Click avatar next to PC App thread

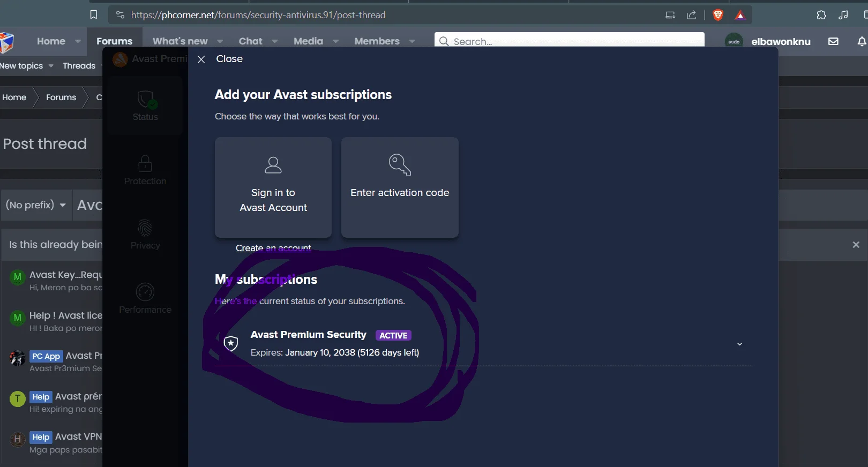[18, 358]
